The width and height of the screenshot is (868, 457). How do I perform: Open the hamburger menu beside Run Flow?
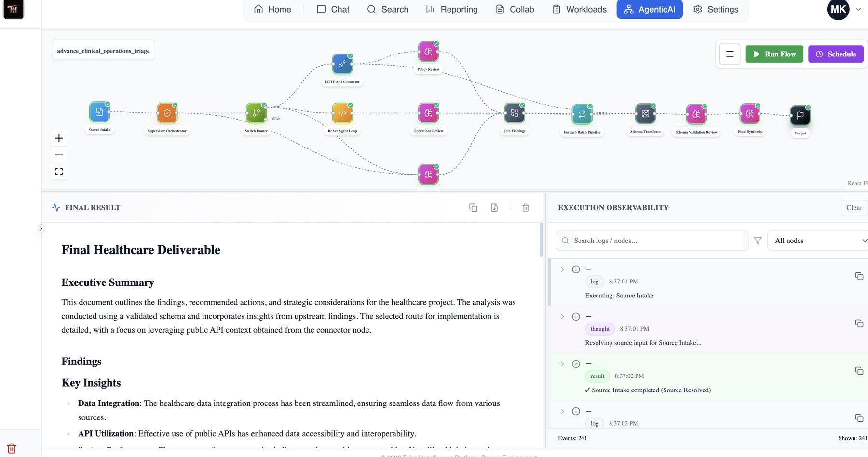pos(730,54)
